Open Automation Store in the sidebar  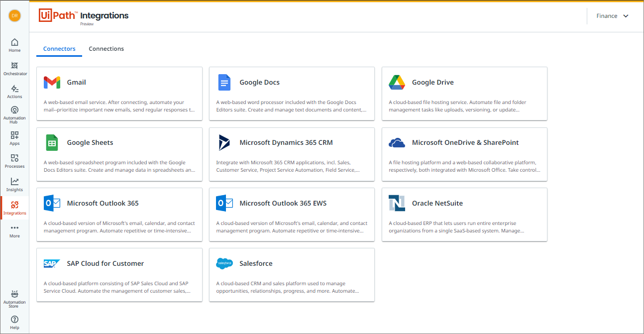14,299
